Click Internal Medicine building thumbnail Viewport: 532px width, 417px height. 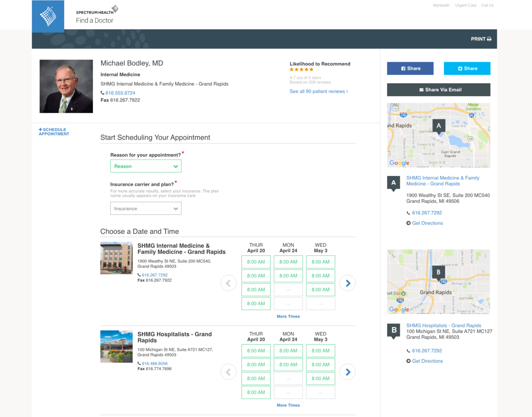point(116,258)
